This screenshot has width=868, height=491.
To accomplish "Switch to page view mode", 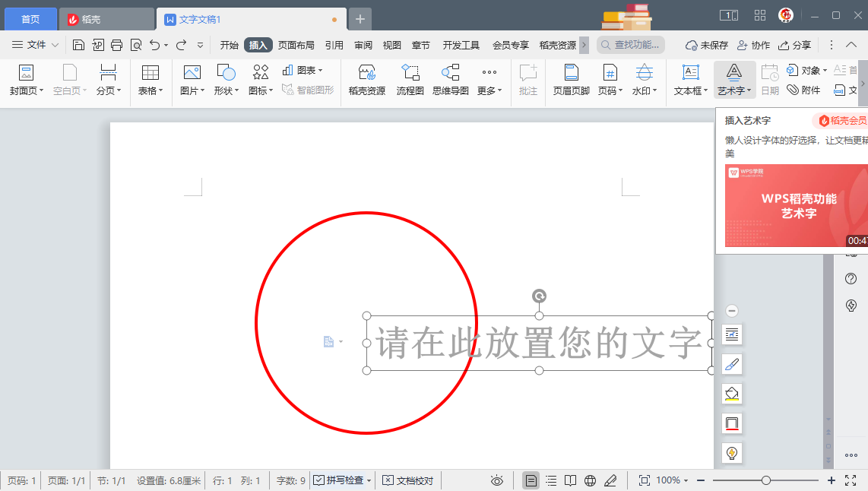I will click(531, 480).
